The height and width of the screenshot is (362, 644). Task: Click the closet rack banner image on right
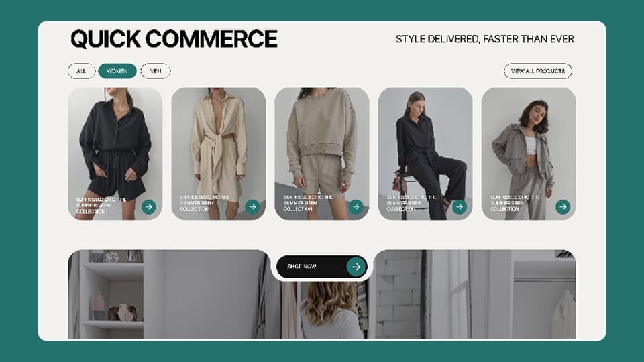(x=475, y=295)
